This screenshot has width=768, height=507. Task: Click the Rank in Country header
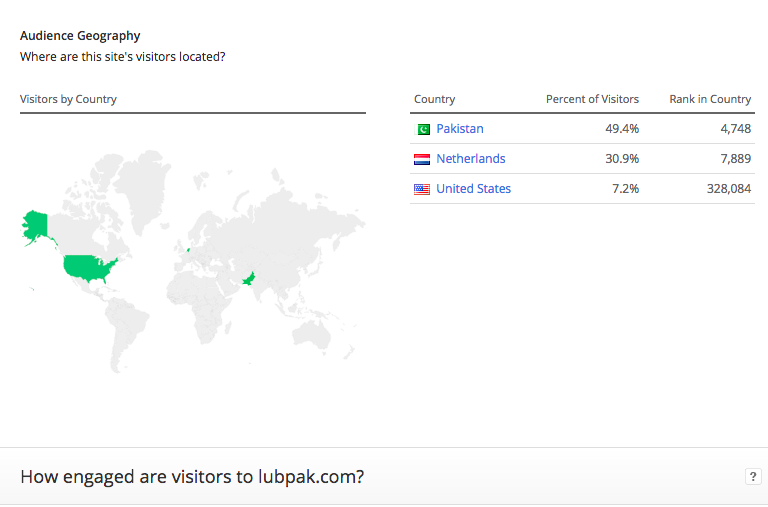coord(710,99)
